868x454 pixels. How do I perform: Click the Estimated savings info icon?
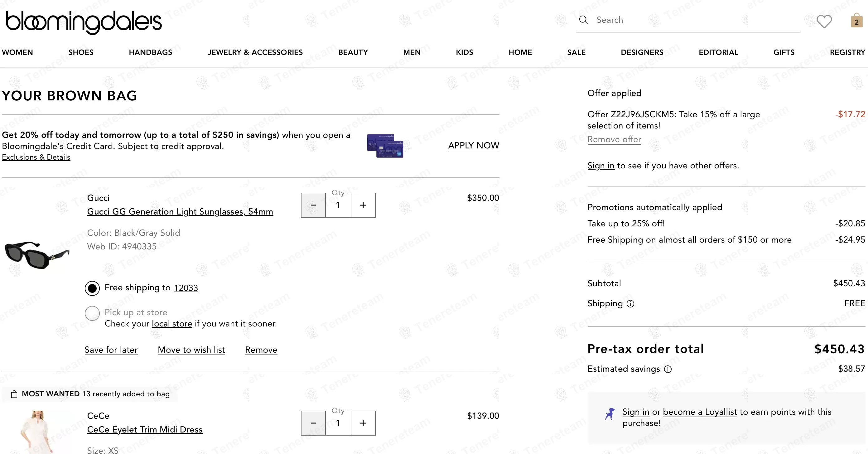[x=668, y=369]
